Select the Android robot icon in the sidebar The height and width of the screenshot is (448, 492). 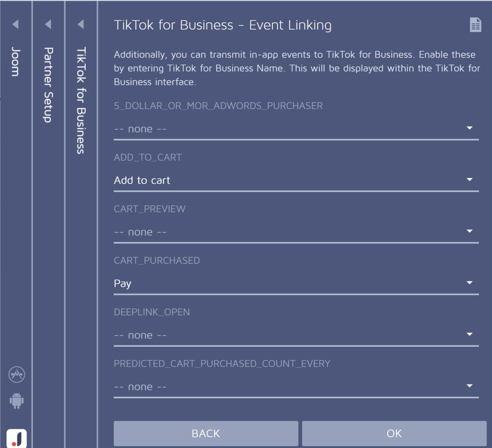[16, 401]
